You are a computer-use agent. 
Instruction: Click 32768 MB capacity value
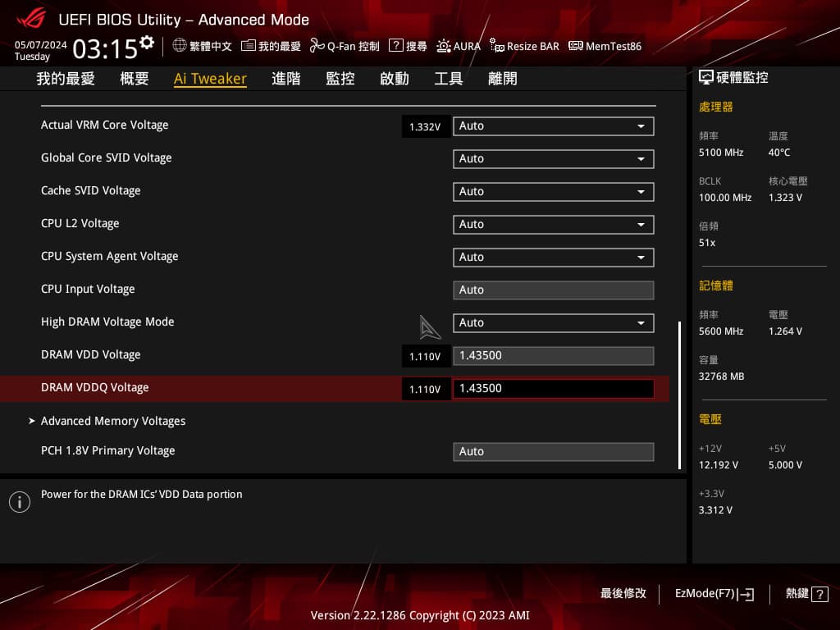click(722, 376)
